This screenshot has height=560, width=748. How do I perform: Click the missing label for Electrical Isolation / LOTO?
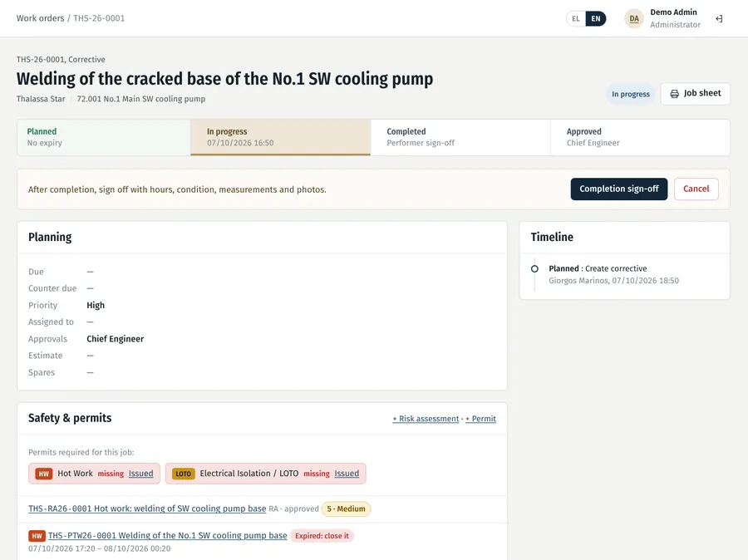pyautogui.click(x=317, y=474)
